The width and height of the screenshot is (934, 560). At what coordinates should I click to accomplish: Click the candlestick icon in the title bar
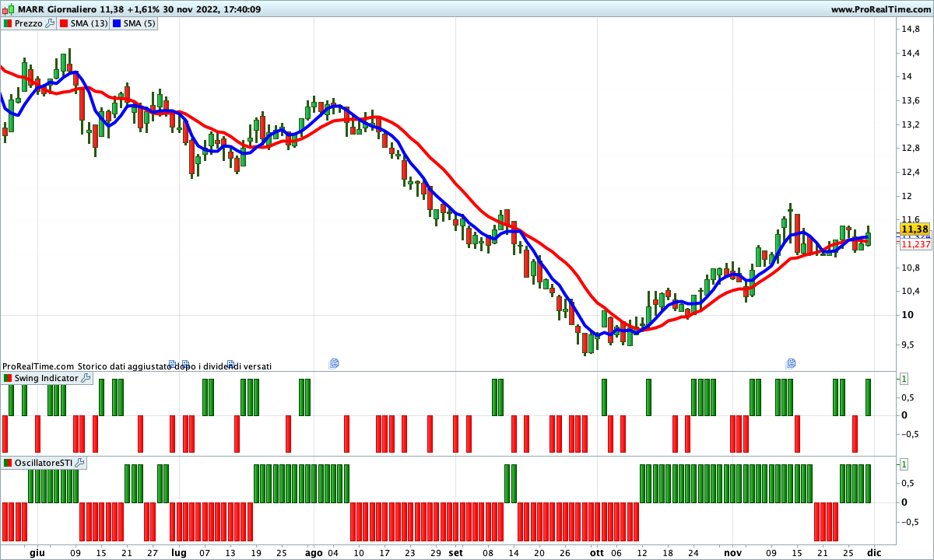coord(9,9)
